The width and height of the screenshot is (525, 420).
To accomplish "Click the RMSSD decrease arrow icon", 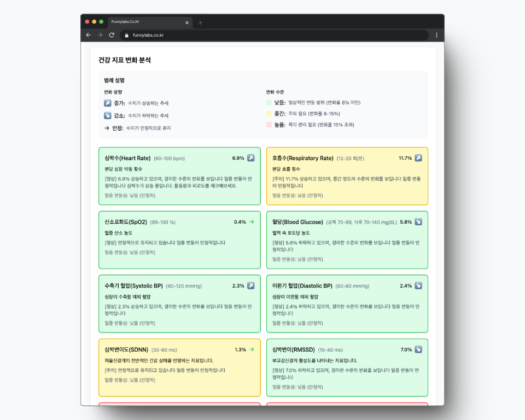I will 418,349.
